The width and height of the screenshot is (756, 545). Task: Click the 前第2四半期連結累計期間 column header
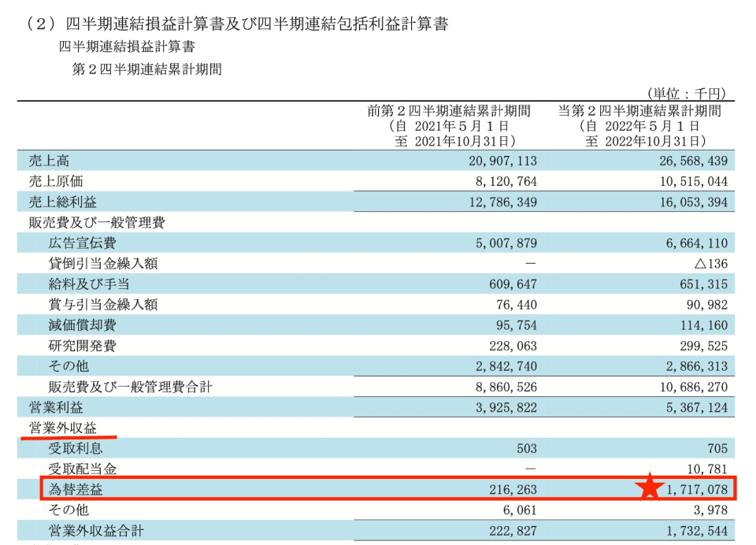point(449,111)
